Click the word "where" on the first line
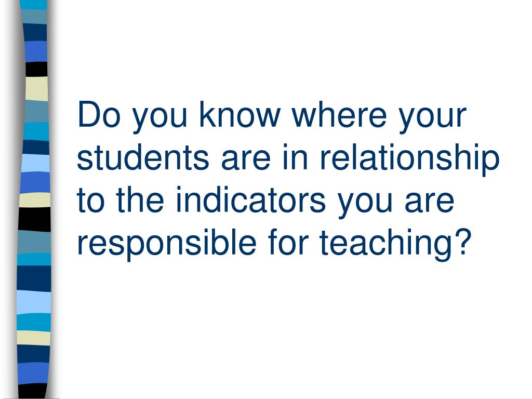 (339, 114)
